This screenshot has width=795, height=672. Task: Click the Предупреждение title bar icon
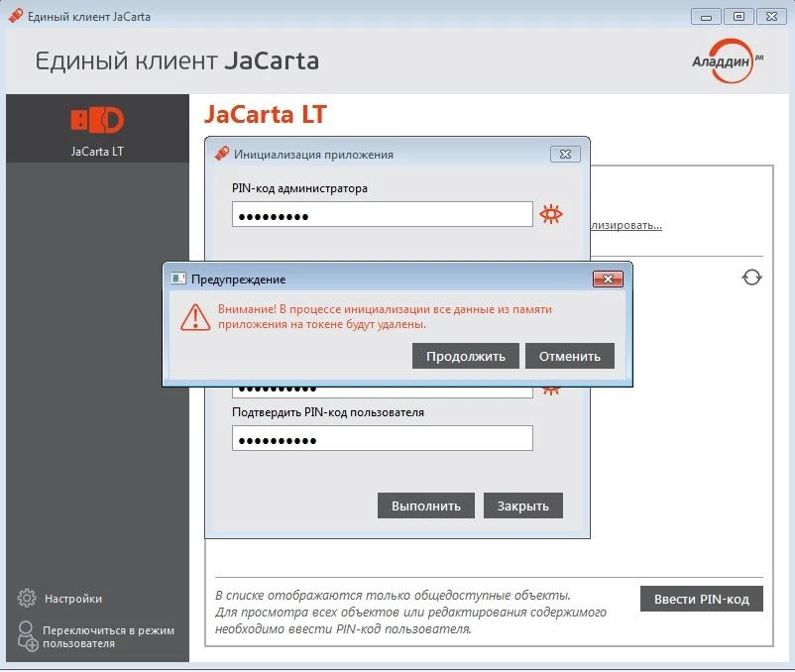pos(178,279)
